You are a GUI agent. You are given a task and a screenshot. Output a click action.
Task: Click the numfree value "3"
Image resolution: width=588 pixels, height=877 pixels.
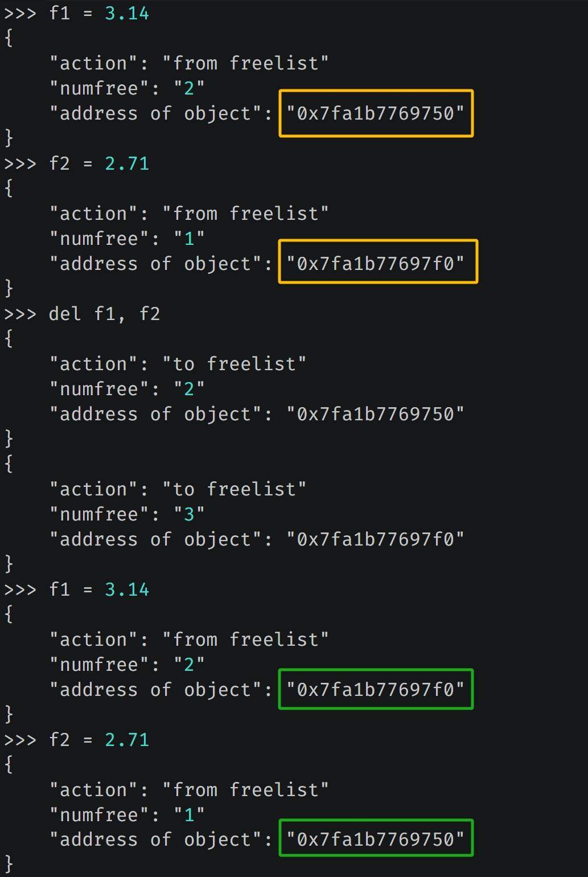pyautogui.click(x=189, y=514)
